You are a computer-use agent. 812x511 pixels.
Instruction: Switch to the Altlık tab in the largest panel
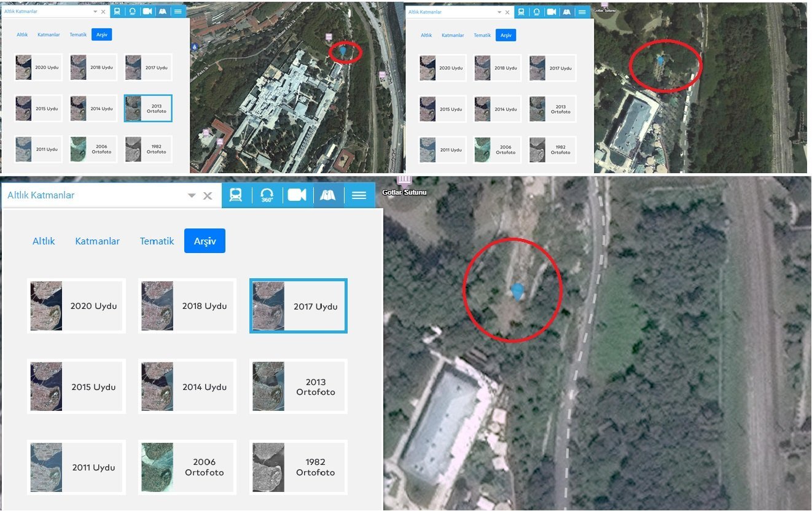(x=44, y=241)
